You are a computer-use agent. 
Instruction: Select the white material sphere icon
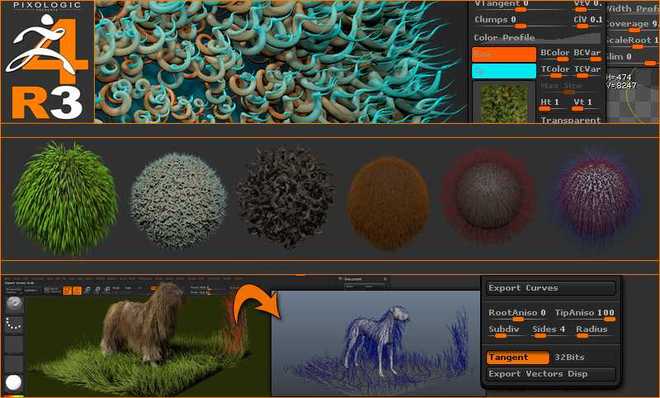(13, 382)
